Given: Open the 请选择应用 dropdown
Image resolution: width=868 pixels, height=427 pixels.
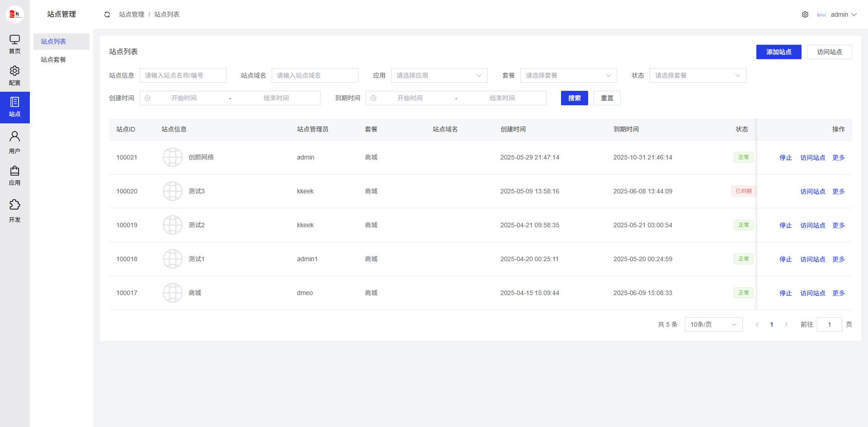Looking at the screenshot, I should pyautogui.click(x=439, y=75).
